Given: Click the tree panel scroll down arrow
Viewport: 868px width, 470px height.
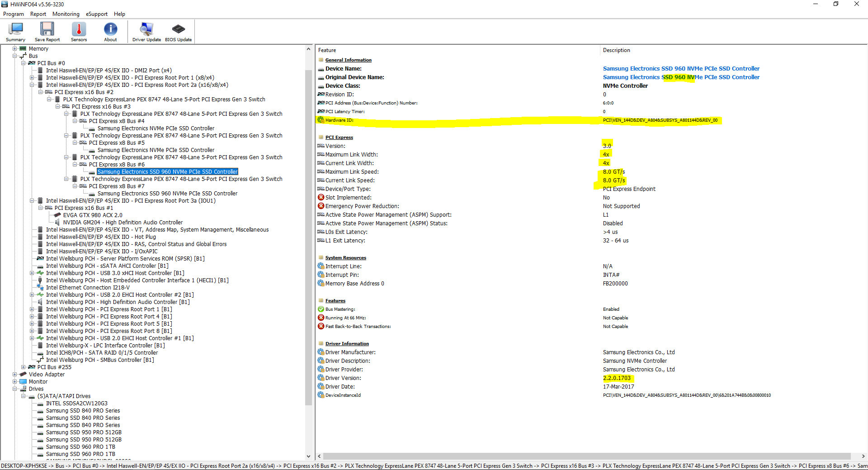Looking at the screenshot, I should [x=309, y=456].
